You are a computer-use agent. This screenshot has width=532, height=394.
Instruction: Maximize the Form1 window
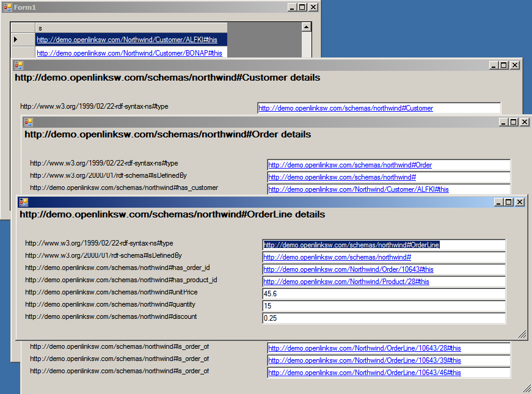(302, 7)
